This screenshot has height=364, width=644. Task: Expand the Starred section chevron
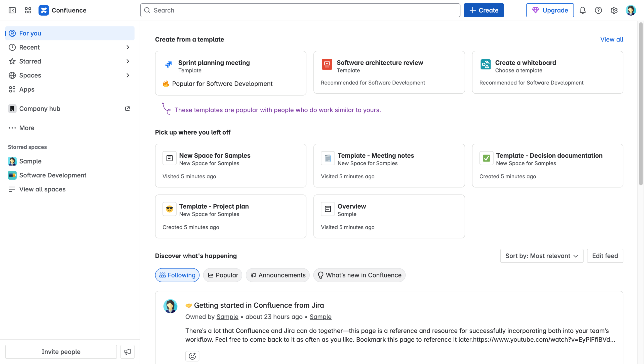coord(128,61)
